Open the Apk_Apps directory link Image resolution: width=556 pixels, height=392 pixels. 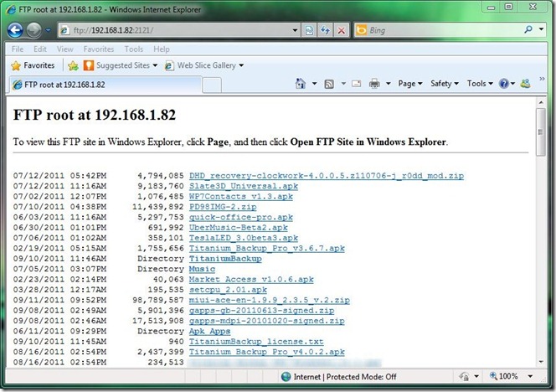(x=209, y=331)
